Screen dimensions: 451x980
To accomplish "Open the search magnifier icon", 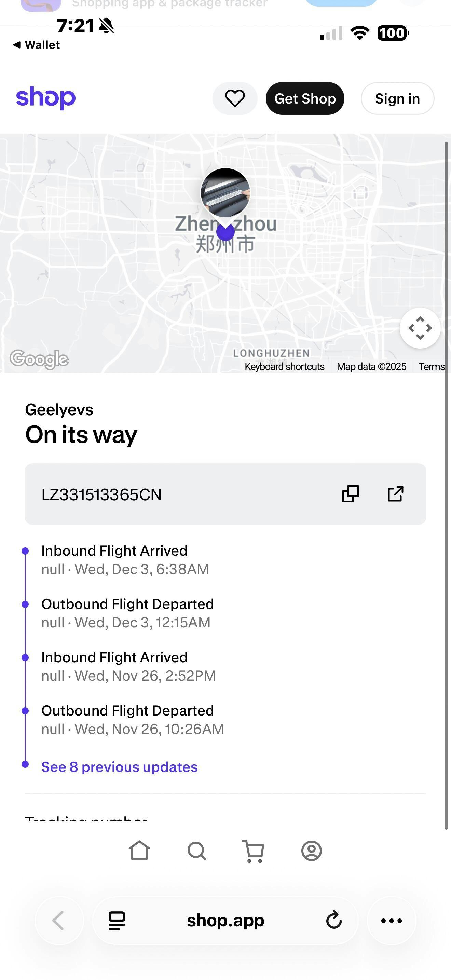I will pyautogui.click(x=196, y=850).
